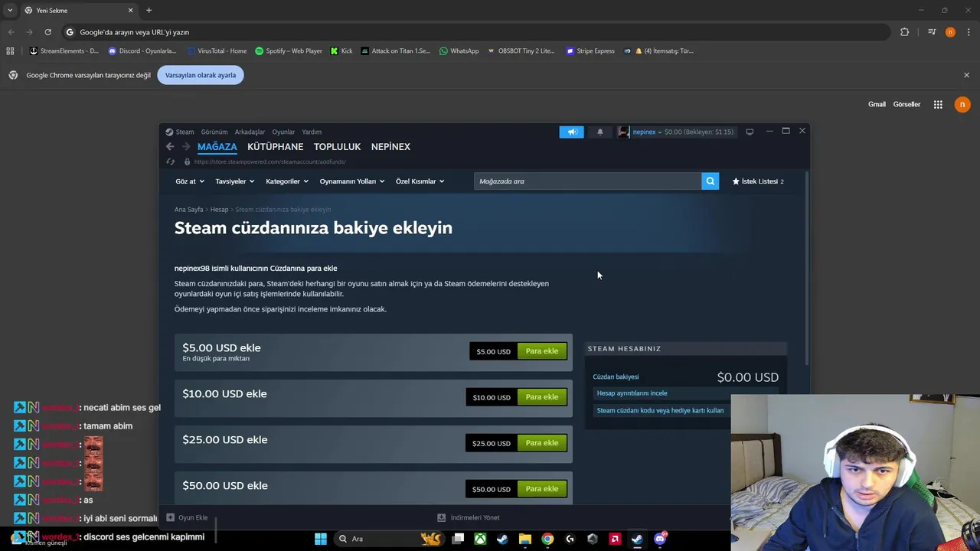The width and height of the screenshot is (980, 551).
Task: Expand the Özel Kısımlar dropdown
Action: [x=420, y=181]
